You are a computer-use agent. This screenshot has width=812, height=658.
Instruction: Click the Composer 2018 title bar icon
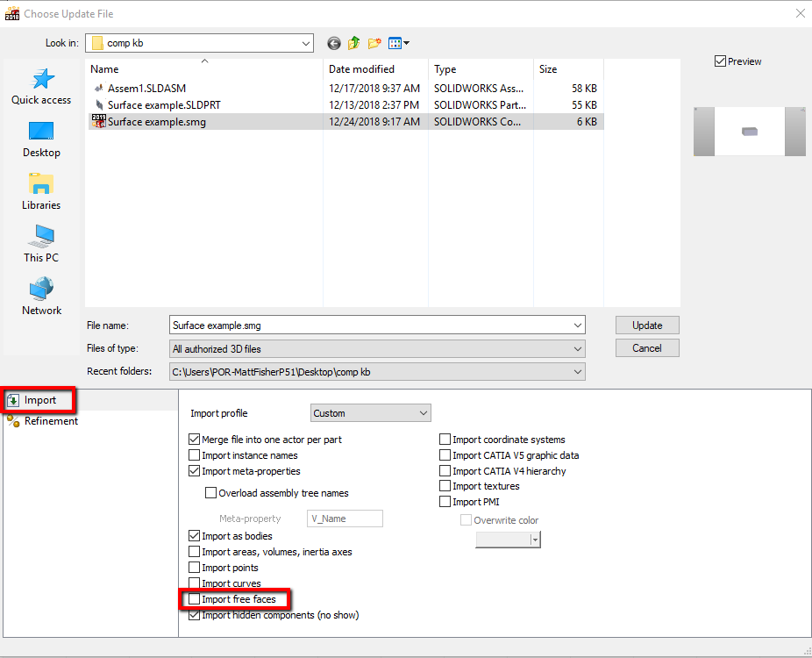(12, 14)
